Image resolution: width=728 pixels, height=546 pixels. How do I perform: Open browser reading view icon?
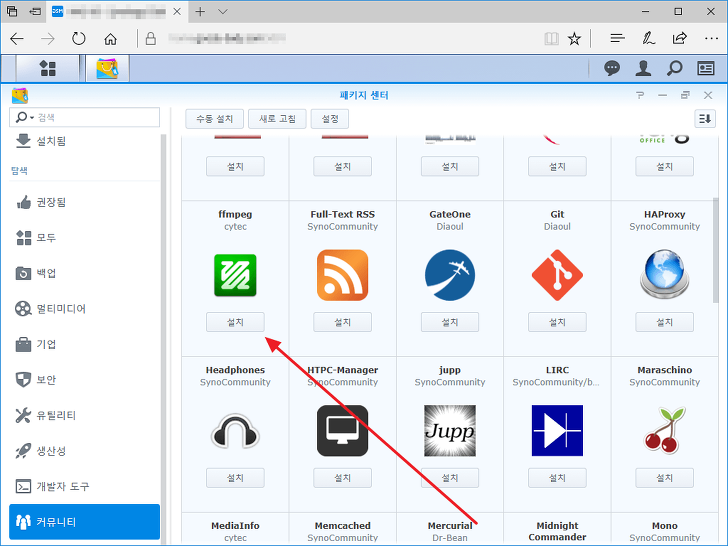point(551,39)
